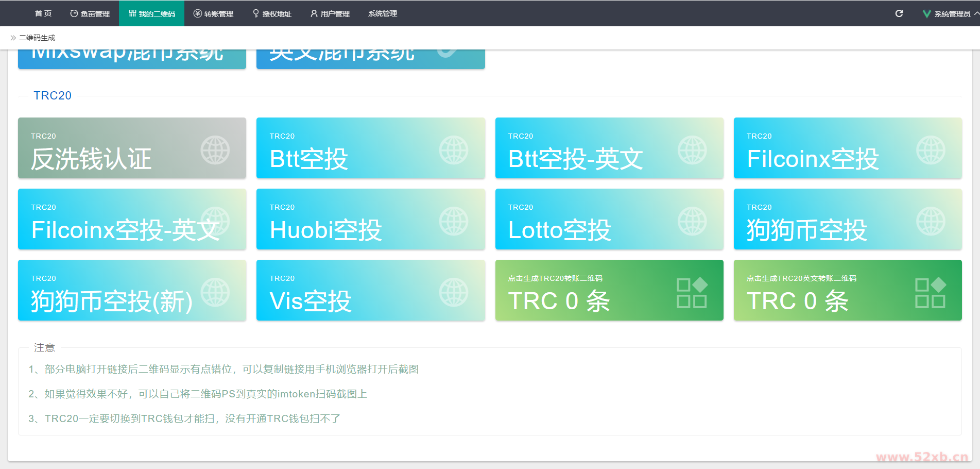Open 用户管理 menu item
The width and height of the screenshot is (980, 469).
tap(330, 13)
